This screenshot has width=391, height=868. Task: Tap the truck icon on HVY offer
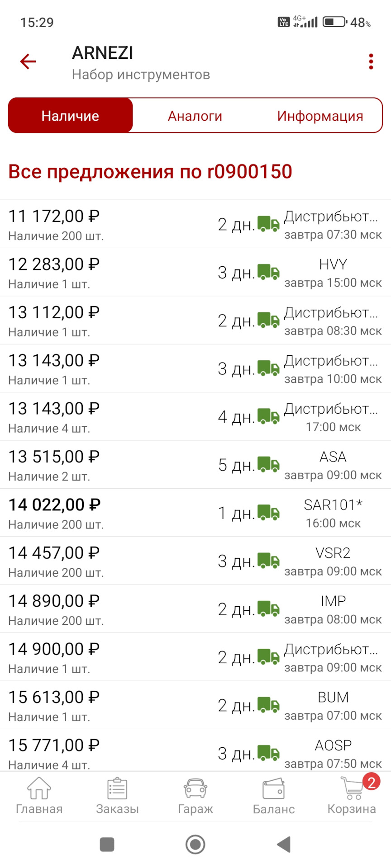pos(268,272)
